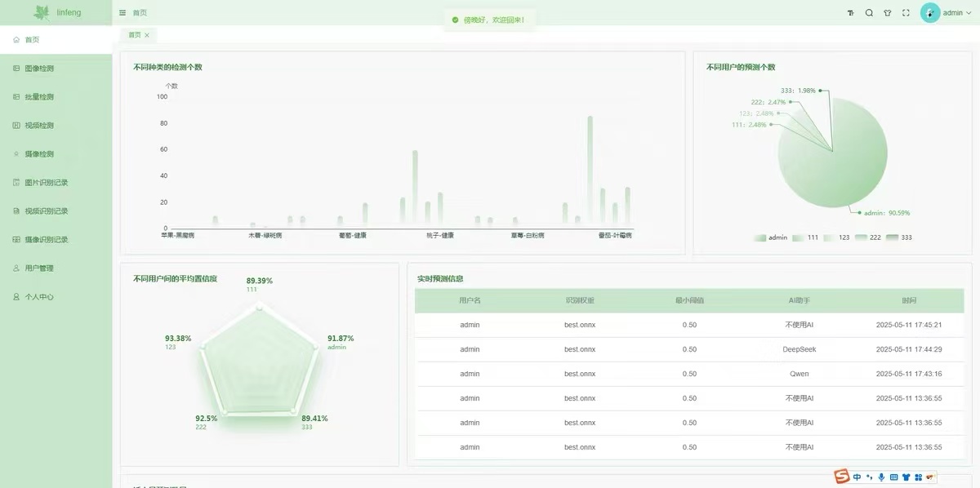This screenshot has width=980, height=488.
Task: Click 识别权重 table column header
Action: [x=580, y=300]
